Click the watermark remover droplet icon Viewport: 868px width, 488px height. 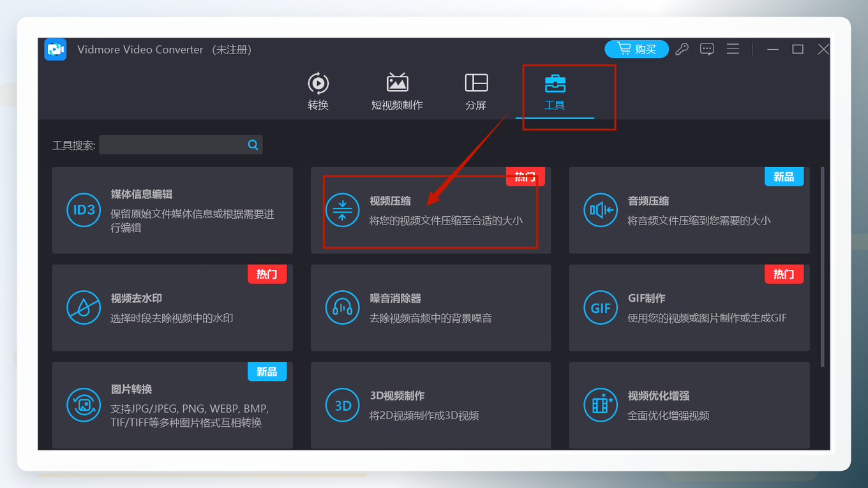click(x=84, y=307)
